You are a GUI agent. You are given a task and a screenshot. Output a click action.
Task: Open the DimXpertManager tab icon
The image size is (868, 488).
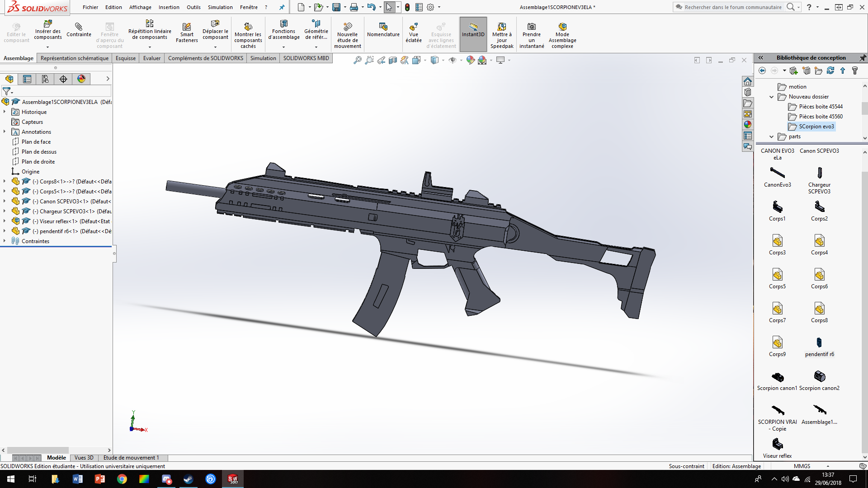click(63, 79)
